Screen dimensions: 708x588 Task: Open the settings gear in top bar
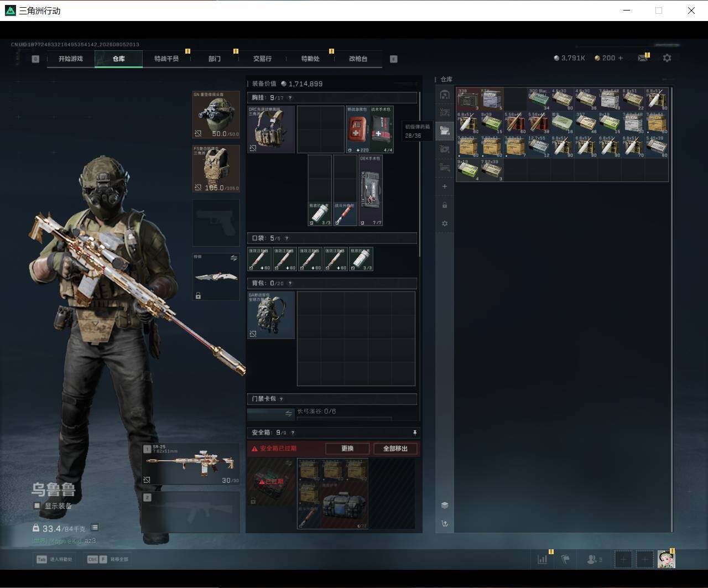coord(667,58)
